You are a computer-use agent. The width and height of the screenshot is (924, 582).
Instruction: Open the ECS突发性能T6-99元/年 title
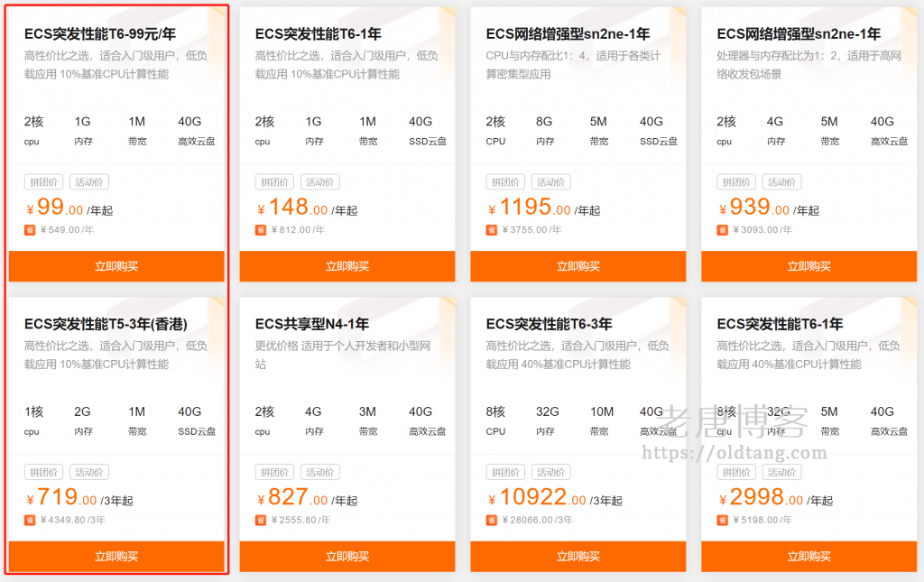click(100, 34)
